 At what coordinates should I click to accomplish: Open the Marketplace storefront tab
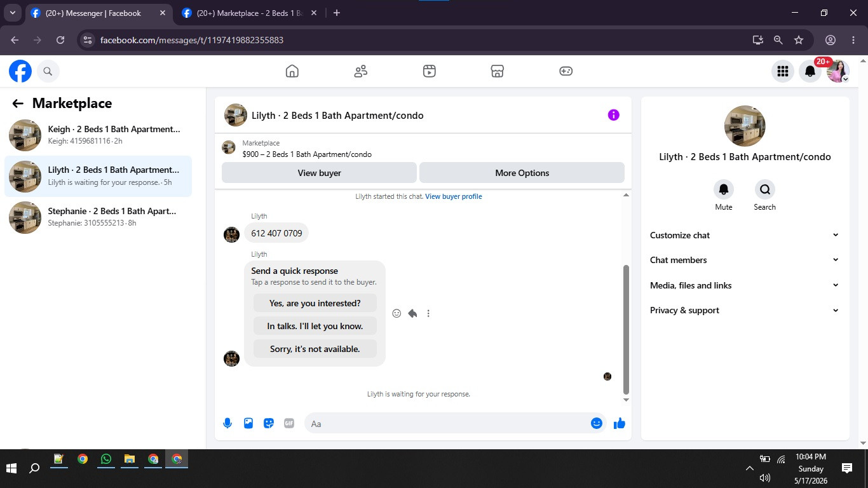coord(498,71)
